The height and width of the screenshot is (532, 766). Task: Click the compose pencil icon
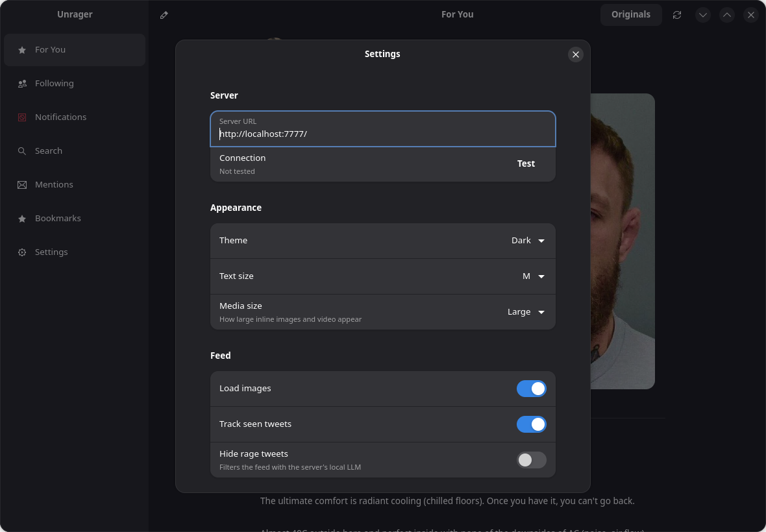coord(164,15)
